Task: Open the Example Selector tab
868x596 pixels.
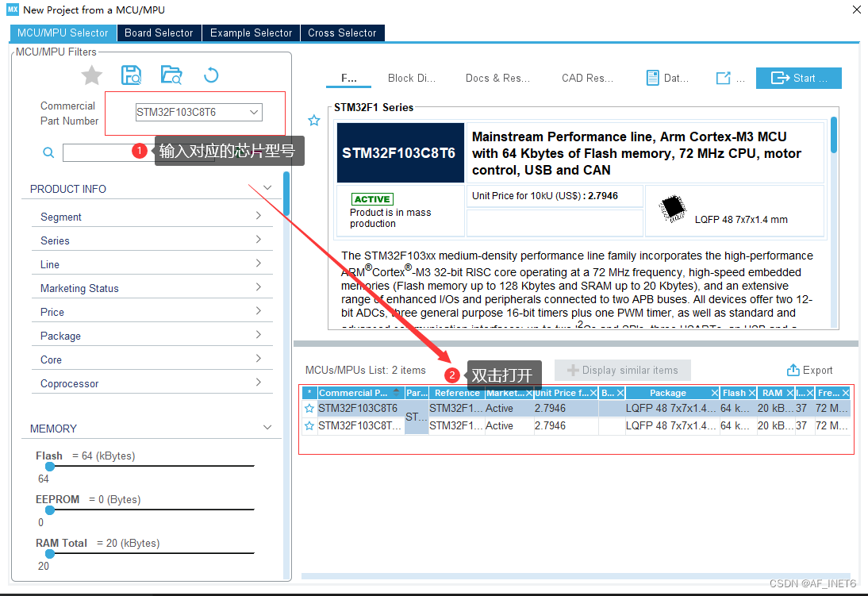Action: coord(251,33)
